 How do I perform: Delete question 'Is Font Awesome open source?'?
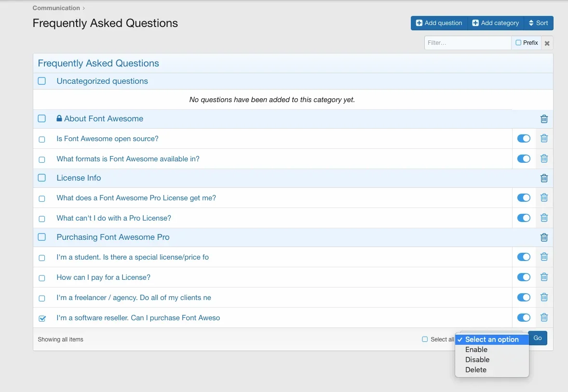[544, 139]
